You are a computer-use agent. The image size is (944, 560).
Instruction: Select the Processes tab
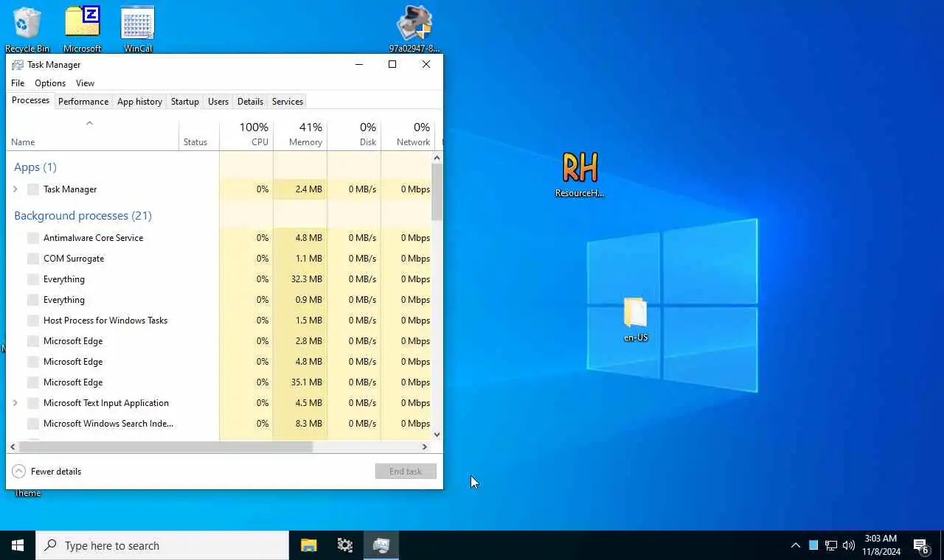click(30, 101)
